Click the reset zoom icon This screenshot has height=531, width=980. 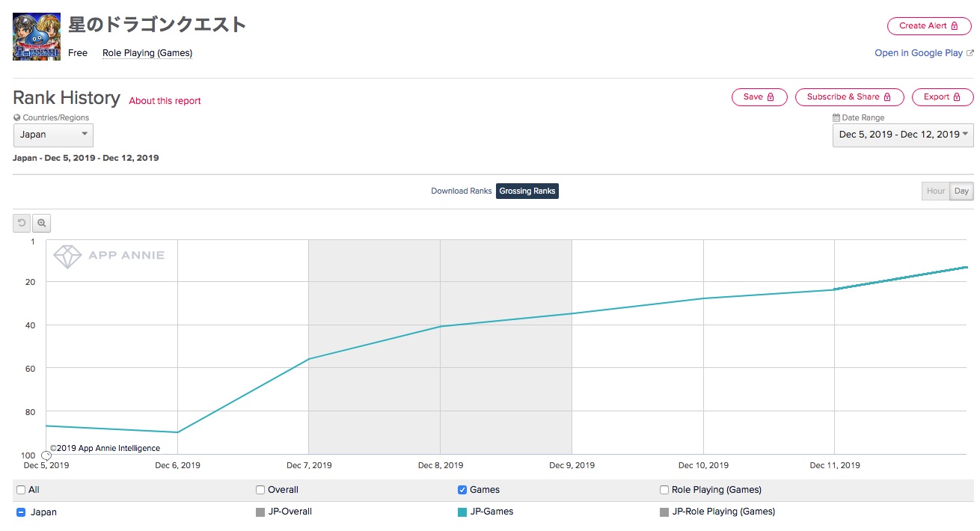click(22, 223)
